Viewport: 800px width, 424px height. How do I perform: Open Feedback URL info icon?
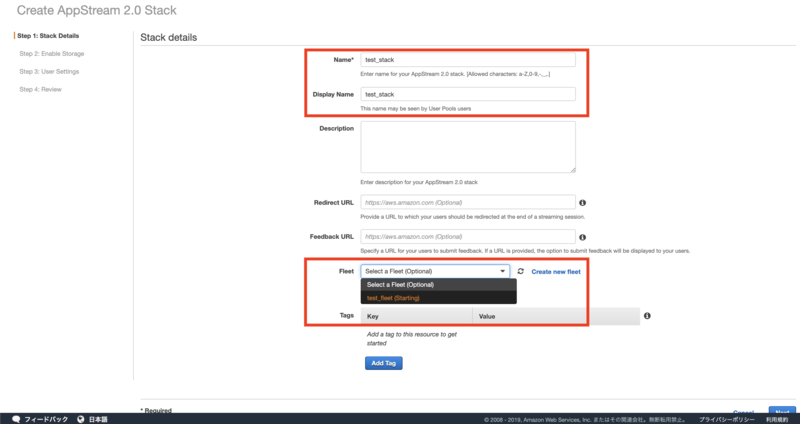click(x=582, y=237)
